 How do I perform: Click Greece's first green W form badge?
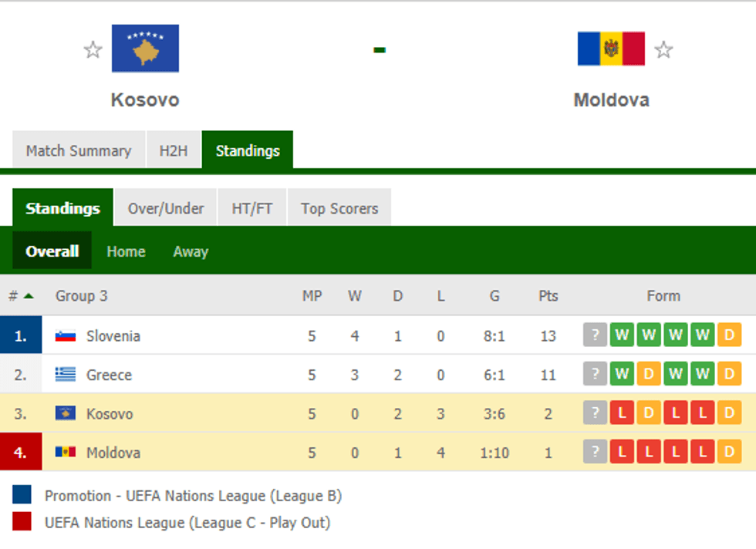click(x=622, y=374)
